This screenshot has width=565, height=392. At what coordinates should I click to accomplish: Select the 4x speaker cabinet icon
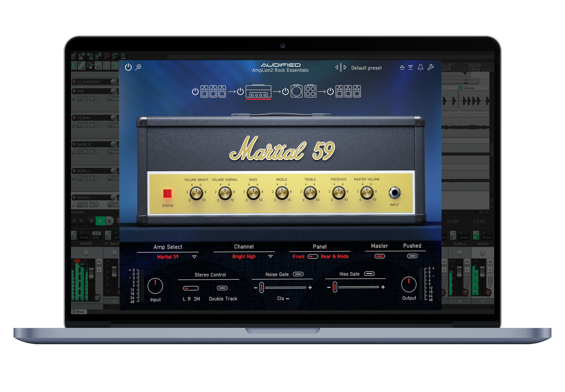310,91
